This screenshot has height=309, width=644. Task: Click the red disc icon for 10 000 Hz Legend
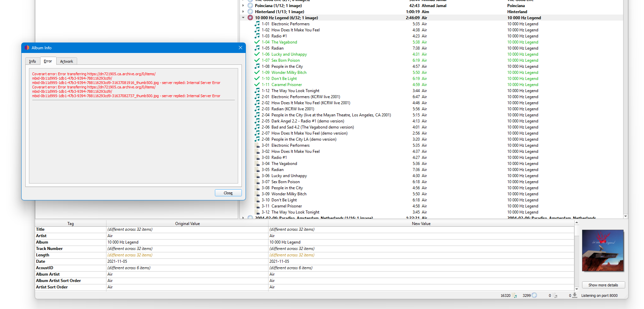(250, 18)
